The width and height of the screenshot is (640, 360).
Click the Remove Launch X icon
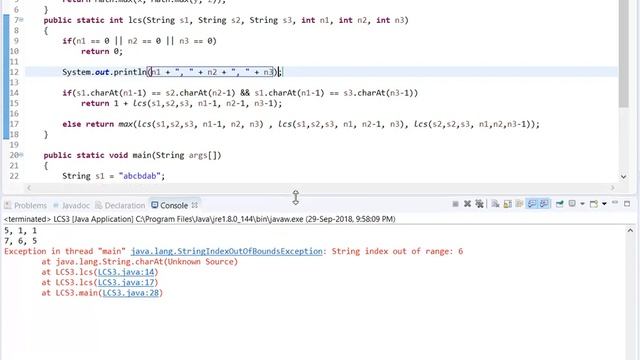[x=467, y=204]
